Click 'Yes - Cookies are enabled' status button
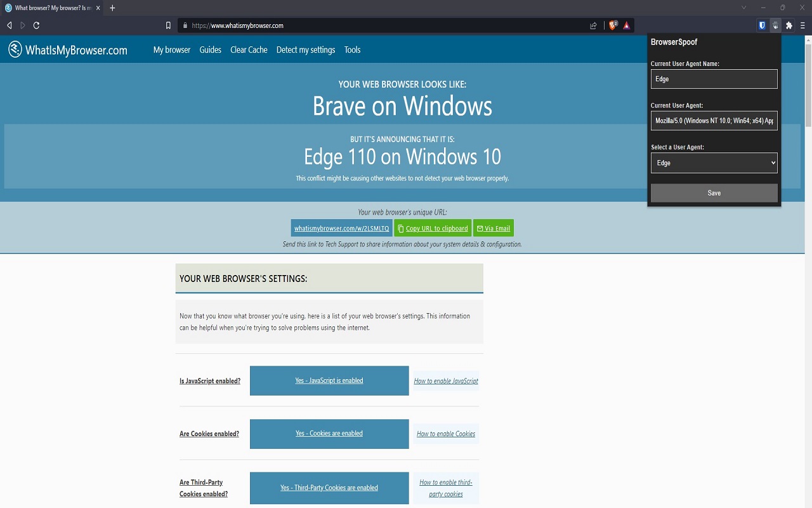Viewport: 812px width, 508px height. click(329, 434)
